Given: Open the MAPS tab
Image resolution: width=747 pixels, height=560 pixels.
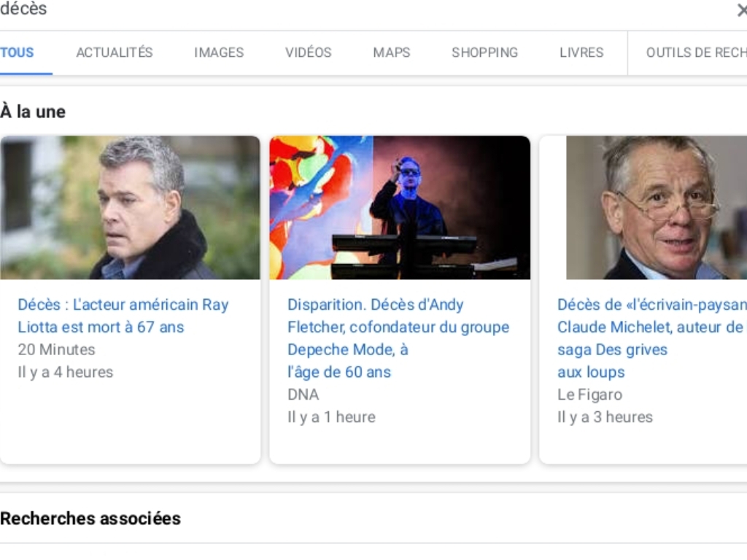Looking at the screenshot, I should click(392, 52).
